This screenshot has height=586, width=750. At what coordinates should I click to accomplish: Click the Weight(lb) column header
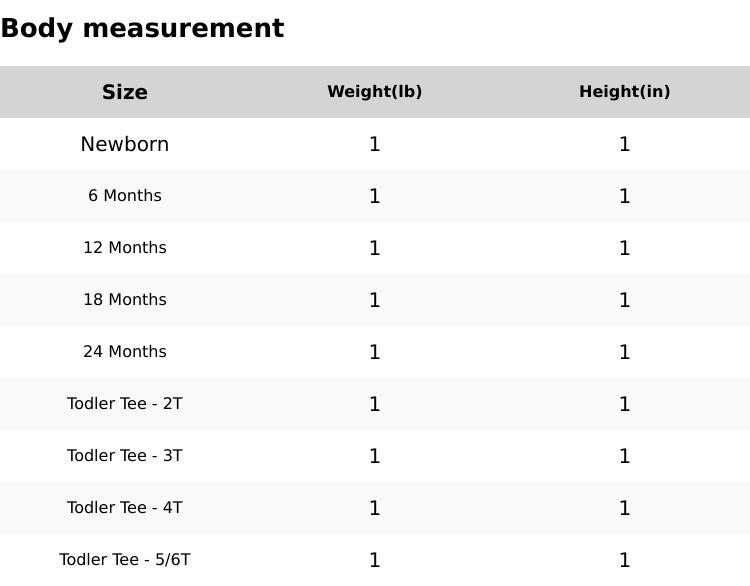[375, 92]
